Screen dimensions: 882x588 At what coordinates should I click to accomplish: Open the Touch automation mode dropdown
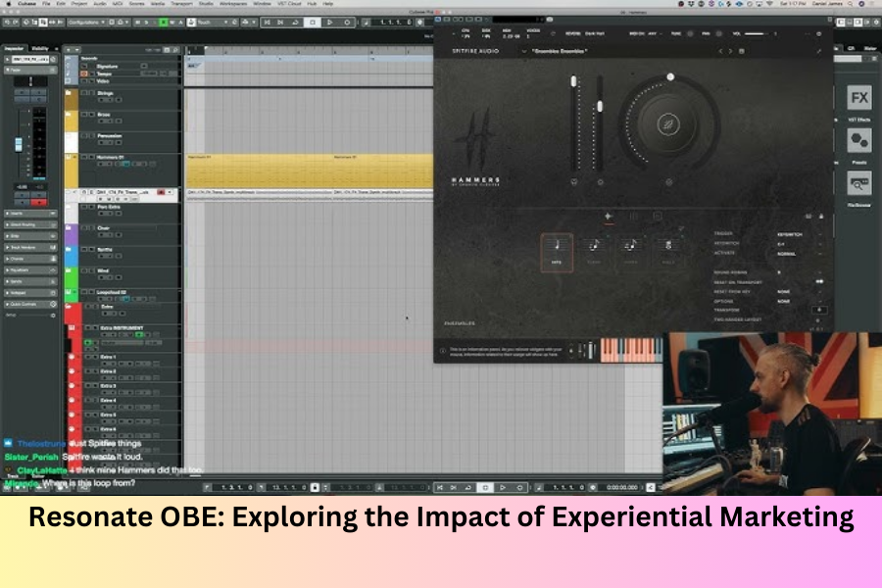(x=211, y=23)
